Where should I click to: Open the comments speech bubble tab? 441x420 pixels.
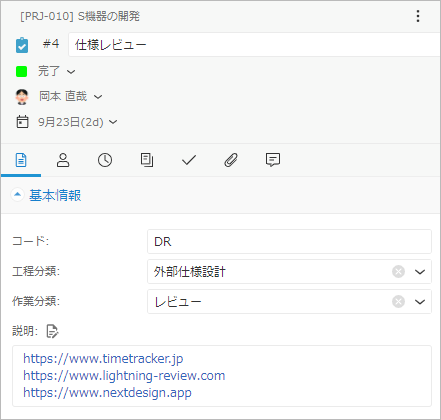(x=273, y=160)
